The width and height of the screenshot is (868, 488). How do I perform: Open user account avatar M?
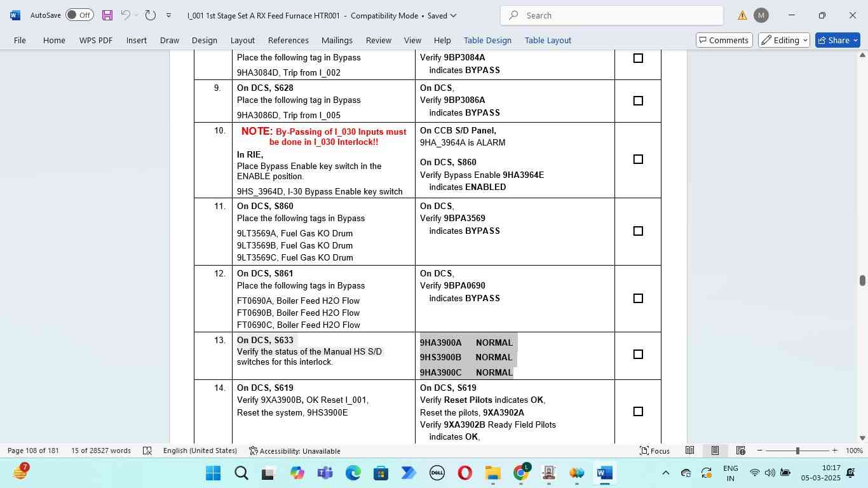click(761, 15)
